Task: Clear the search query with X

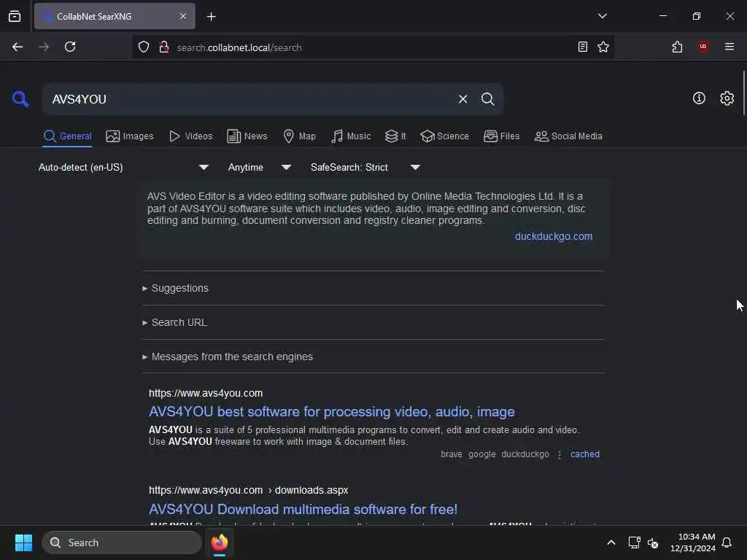Action: pos(462,99)
